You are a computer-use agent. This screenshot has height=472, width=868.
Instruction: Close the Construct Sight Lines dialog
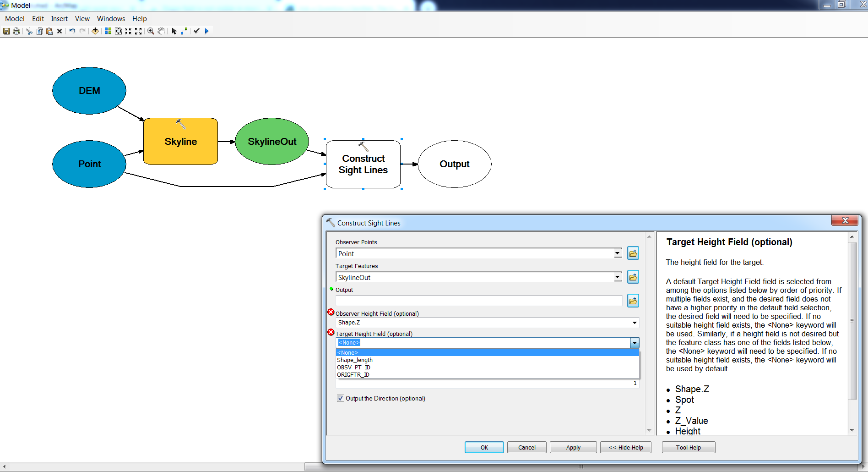[845, 220]
